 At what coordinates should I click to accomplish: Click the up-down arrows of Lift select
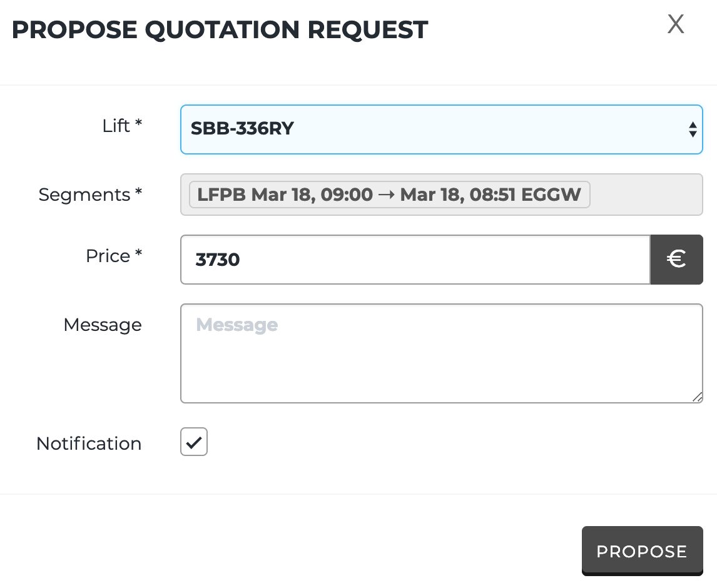[x=693, y=129]
